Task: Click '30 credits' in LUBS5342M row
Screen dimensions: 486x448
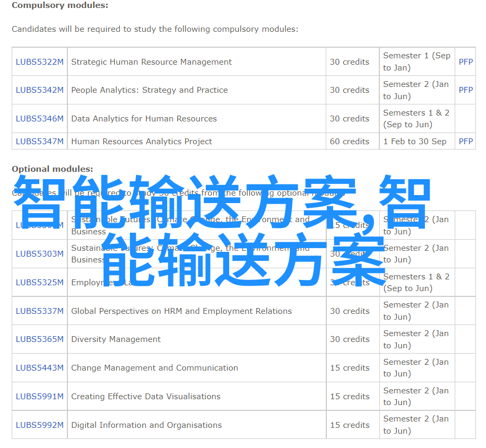Action: (349, 90)
